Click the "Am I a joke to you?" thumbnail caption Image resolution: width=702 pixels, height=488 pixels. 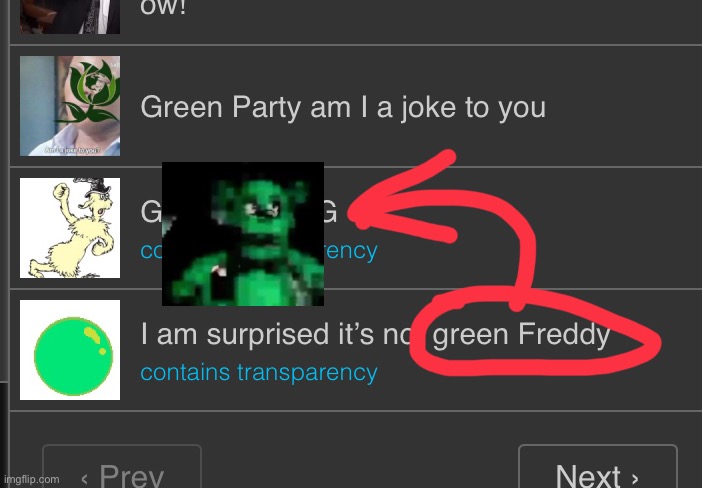pyautogui.click(x=72, y=150)
